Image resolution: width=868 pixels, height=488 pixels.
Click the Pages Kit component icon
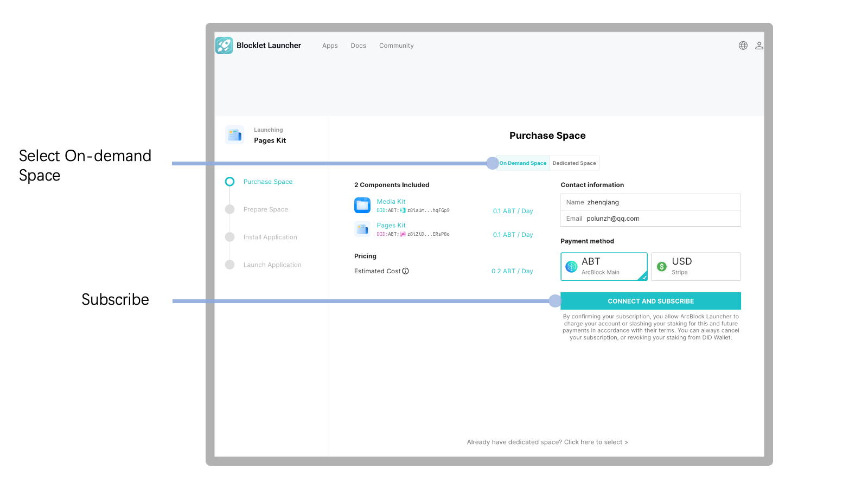coord(362,229)
